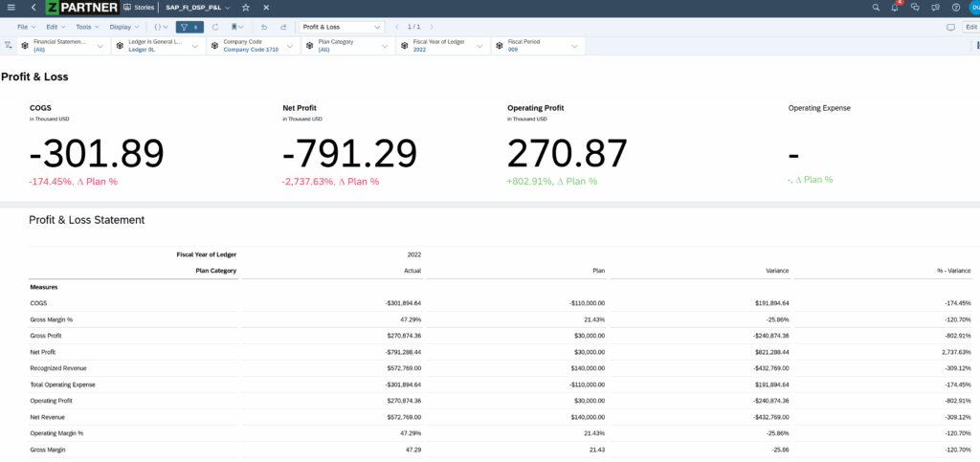Image resolution: width=980 pixels, height=462 pixels.
Task: Click the undo arrow in toolbar
Action: 263,27
